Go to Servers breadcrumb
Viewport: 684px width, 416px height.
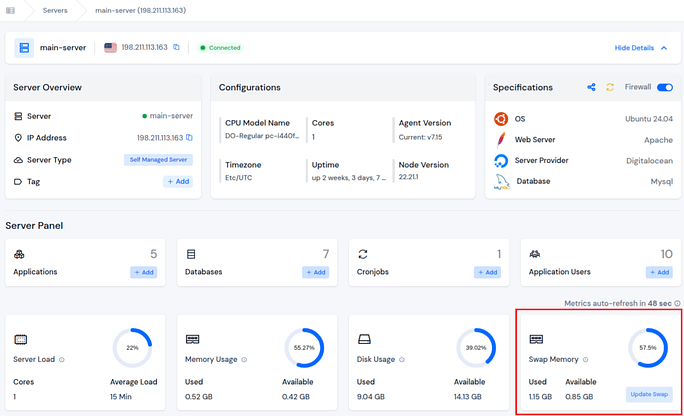pos(56,10)
